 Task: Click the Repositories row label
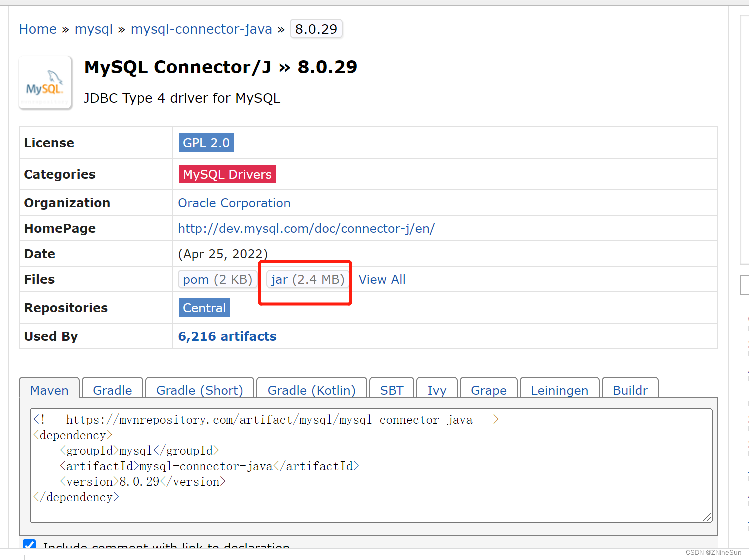(66, 308)
